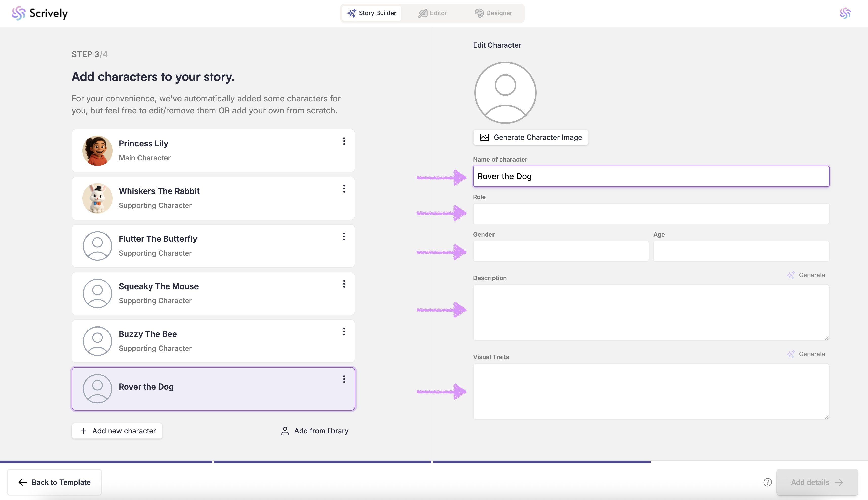Click the Scrively logo in the top left
Viewport: 868px width, 500px height.
click(40, 13)
